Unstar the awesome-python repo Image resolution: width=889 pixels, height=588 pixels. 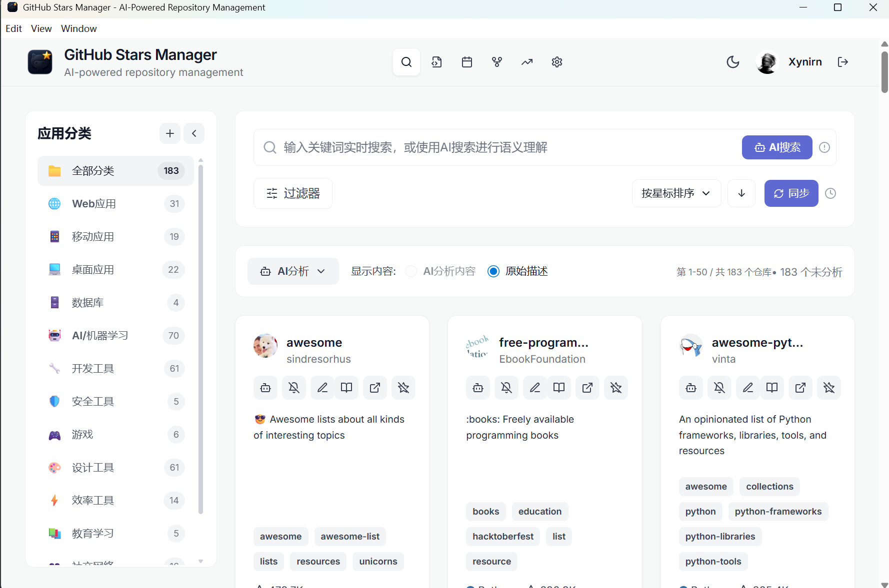pyautogui.click(x=829, y=388)
